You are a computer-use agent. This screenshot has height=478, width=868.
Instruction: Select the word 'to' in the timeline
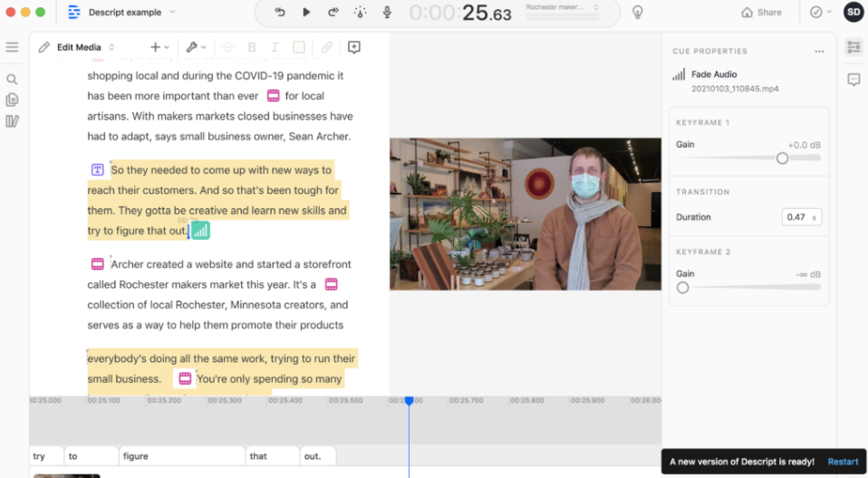tap(92, 456)
